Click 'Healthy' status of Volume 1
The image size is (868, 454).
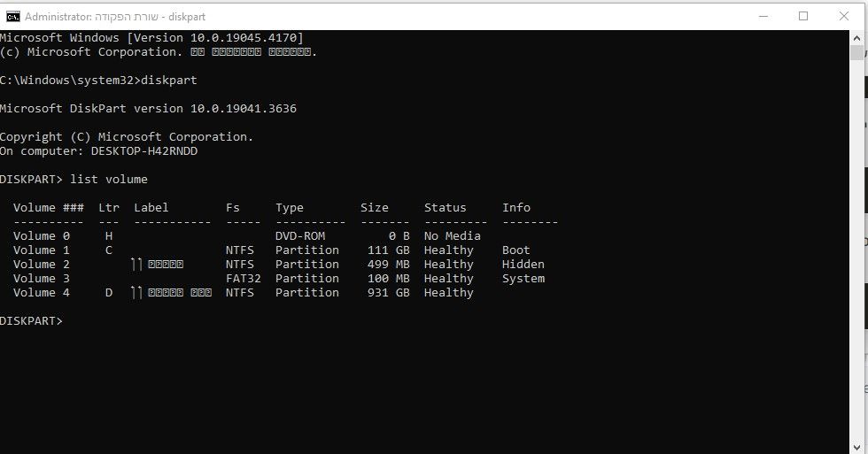tap(449, 250)
